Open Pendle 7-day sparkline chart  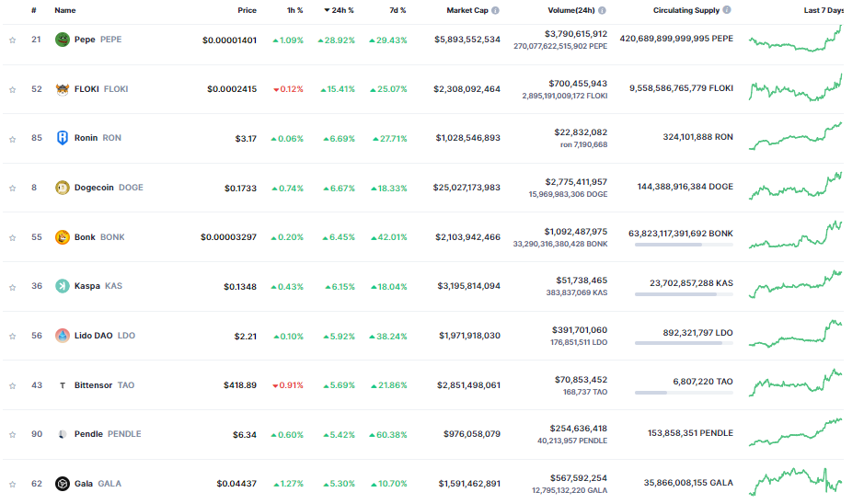tap(796, 432)
